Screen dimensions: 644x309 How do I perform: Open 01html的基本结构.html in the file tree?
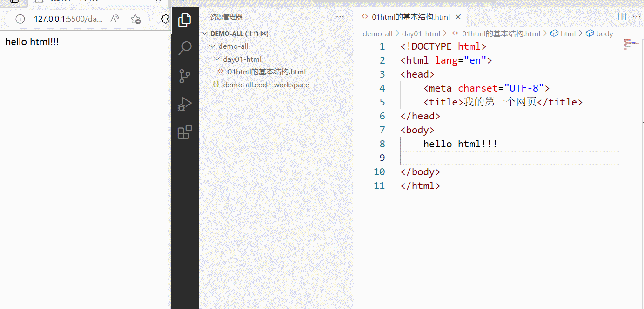click(266, 72)
